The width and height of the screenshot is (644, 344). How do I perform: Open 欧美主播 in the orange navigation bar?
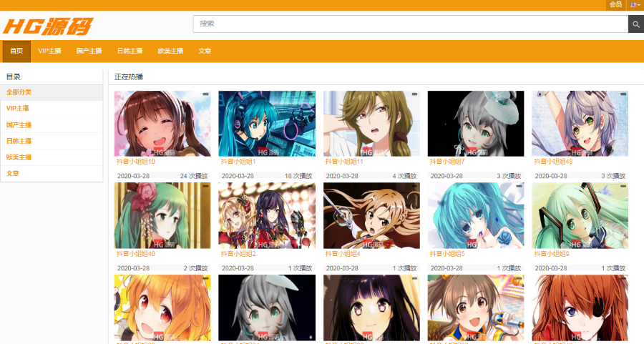[x=170, y=51]
